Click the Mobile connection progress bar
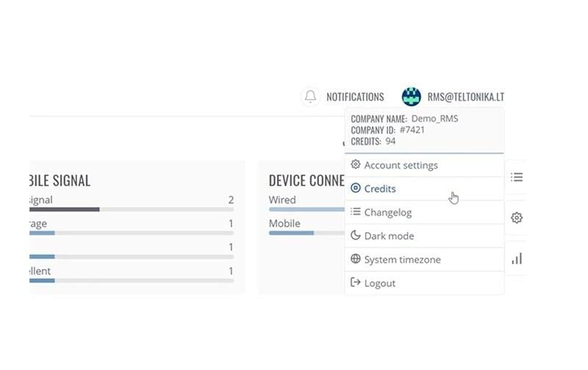 [306, 233]
